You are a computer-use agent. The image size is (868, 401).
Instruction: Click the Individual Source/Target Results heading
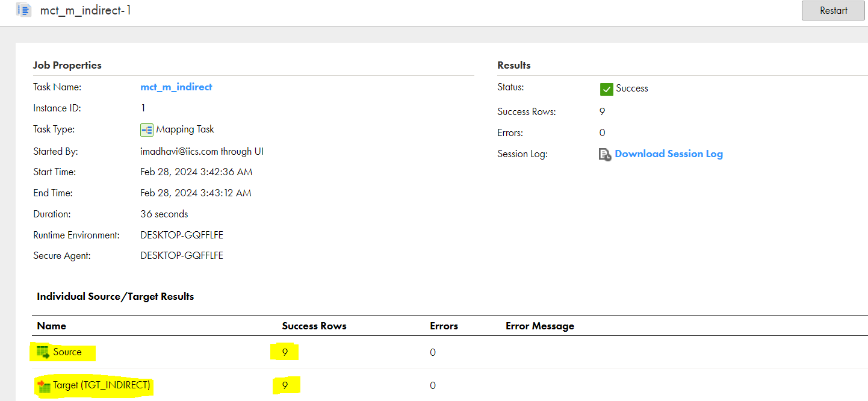[116, 296]
